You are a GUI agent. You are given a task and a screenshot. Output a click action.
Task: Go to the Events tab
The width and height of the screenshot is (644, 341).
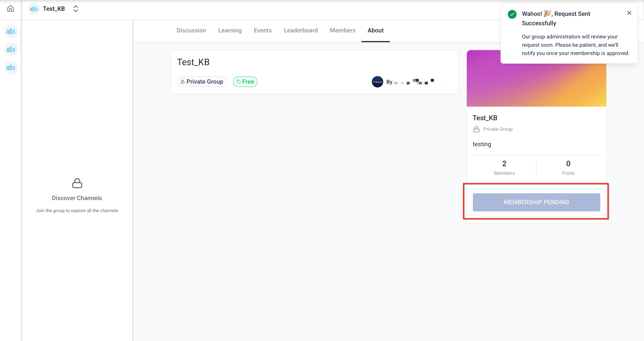[262, 31]
